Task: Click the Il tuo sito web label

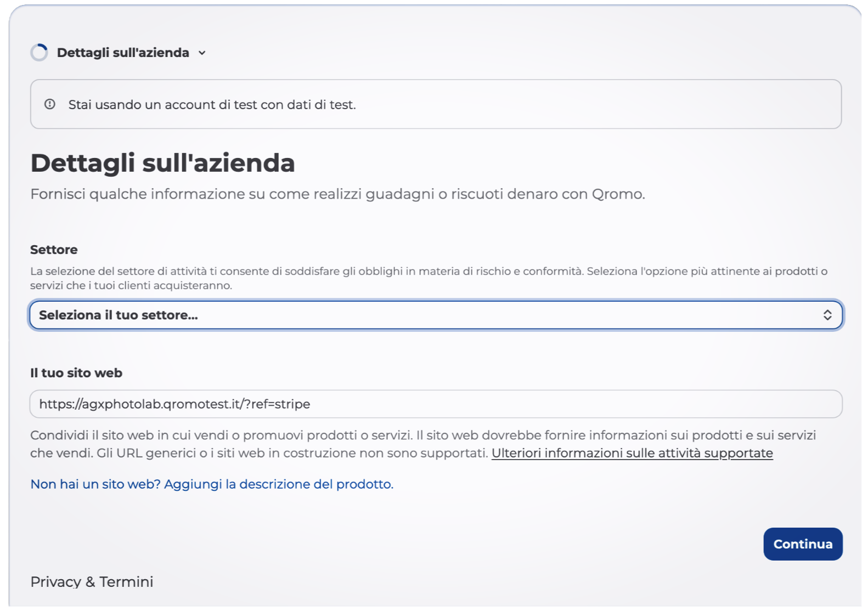Action: pyautogui.click(x=76, y=373)
